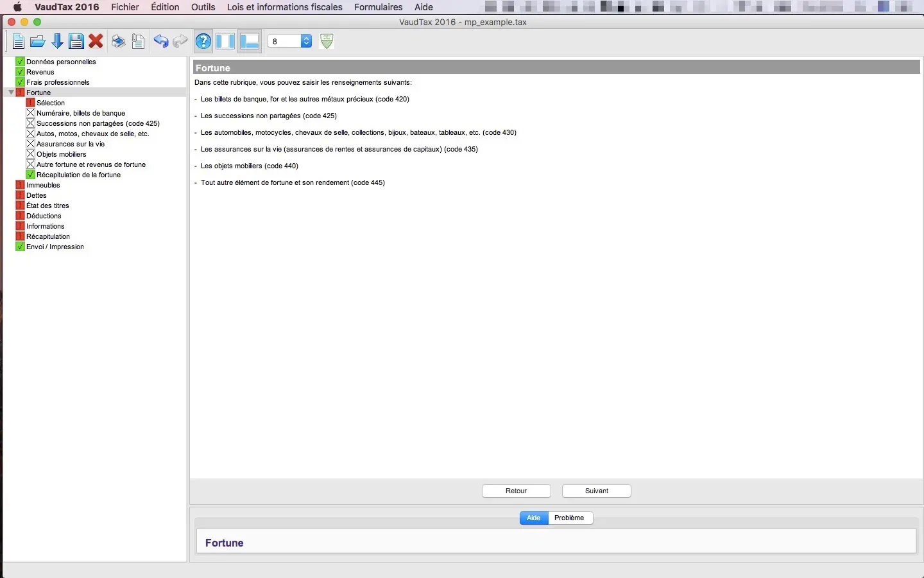The height and width of the screenshot is (578, 924).
Task: Open the Fichier menu
Action: pyautogui.click(x=125, y=7)
